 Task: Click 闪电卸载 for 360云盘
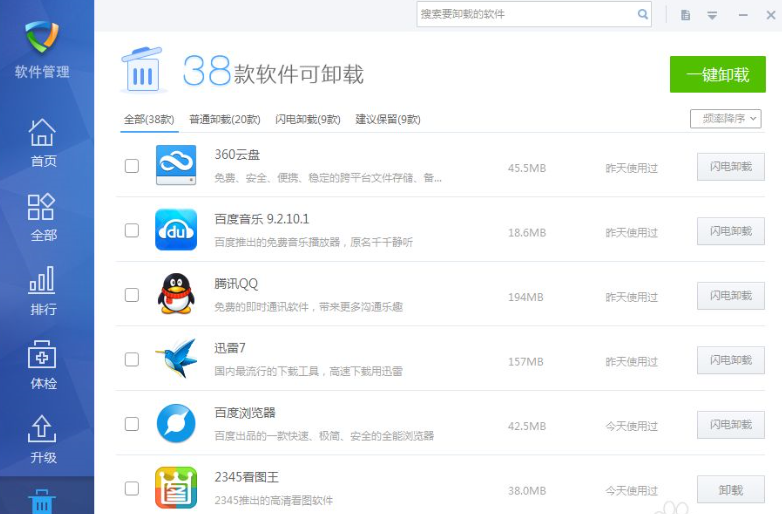click(x=731, y=167)
